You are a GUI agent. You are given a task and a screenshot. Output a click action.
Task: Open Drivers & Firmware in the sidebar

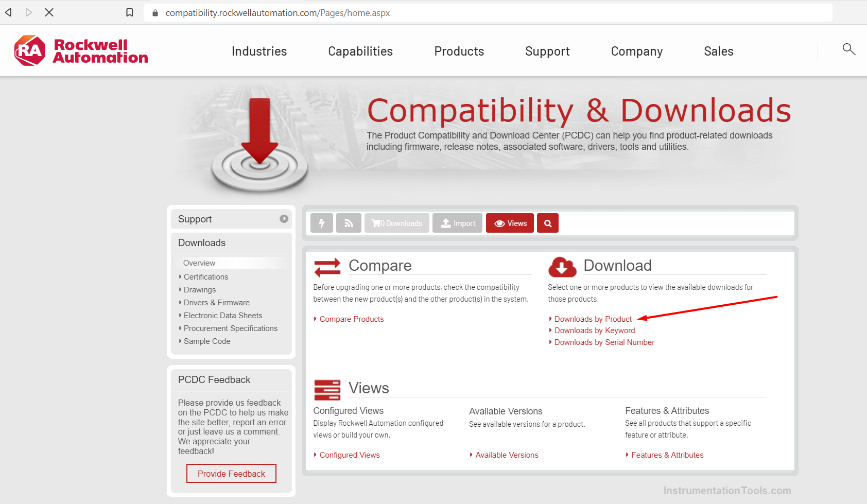pos(217,302)
